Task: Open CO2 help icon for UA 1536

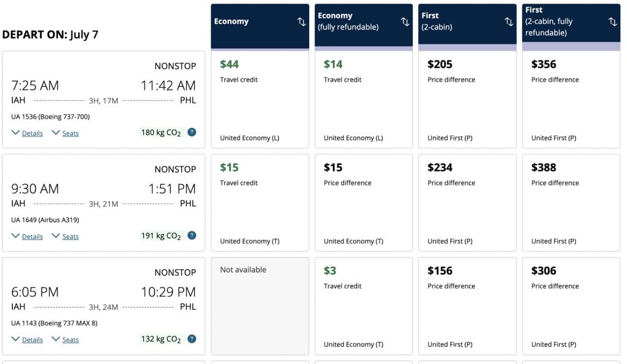Action: point(192,132)
